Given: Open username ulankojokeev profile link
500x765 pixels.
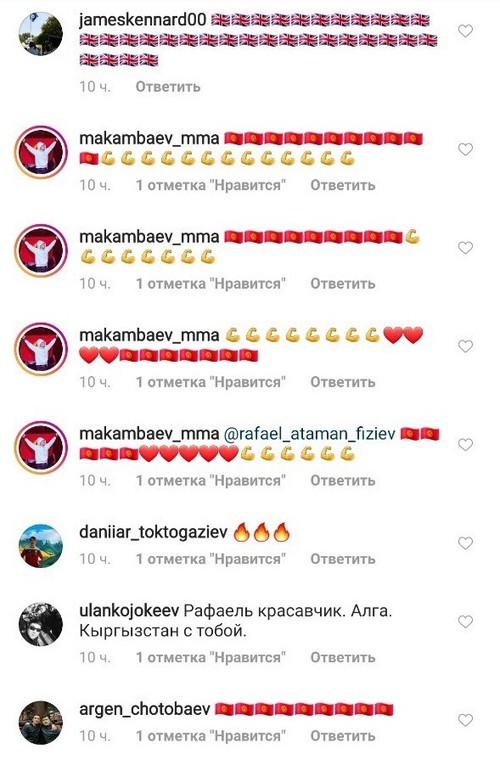Looking at the screenshot, I should click(x=130, y=611).
